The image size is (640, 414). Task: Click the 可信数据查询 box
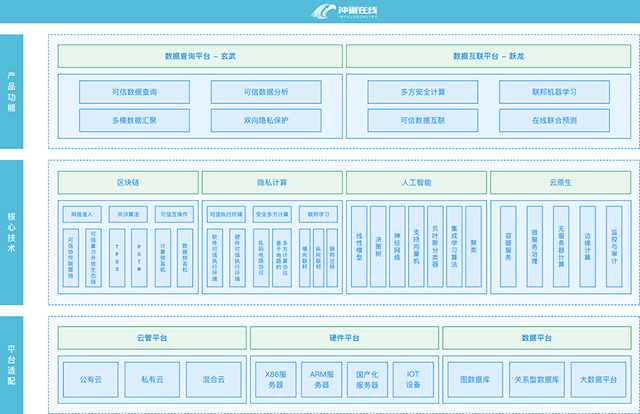pyautogui.click(x=134, y=92)
